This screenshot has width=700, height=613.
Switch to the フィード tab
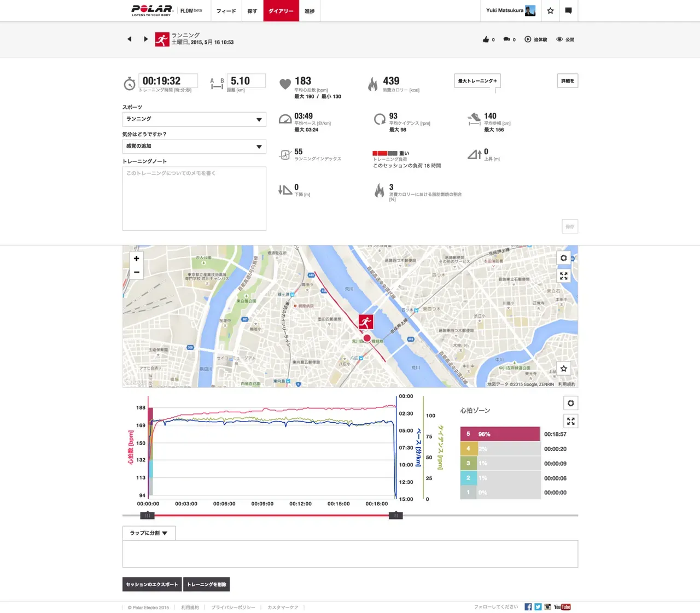pyautogui.click(x=226, y=10)
